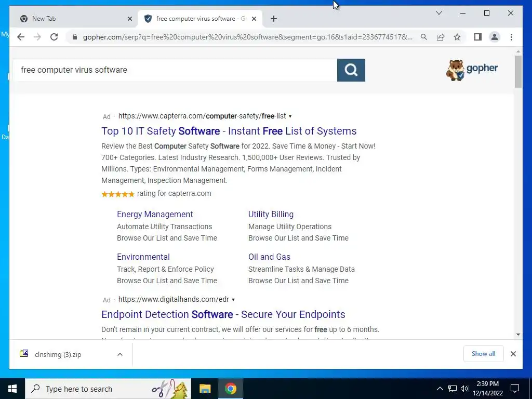The width and height of the screenshot is (532, 399).
Task: Open the Windows Start menu
Action: click(x=12, y=389)
